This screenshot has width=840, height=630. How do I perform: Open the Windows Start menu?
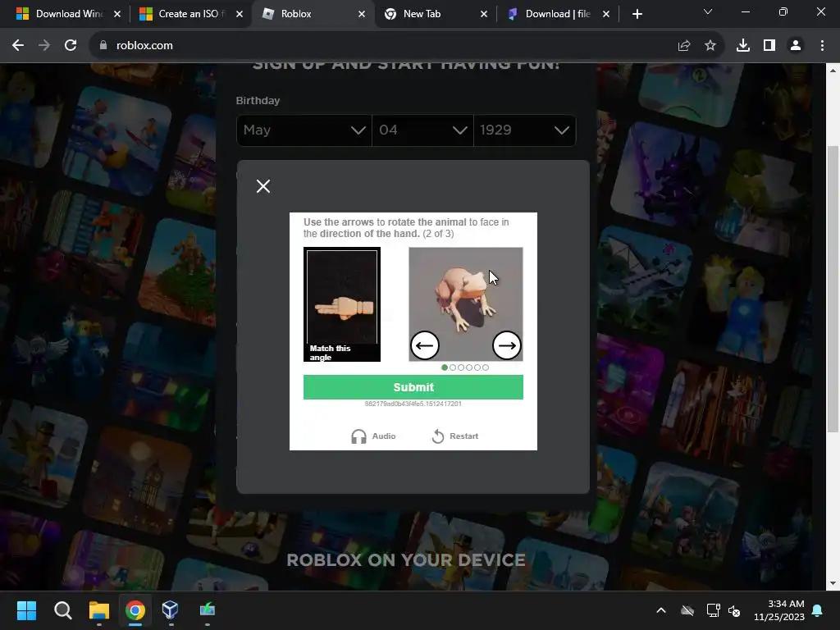[26, 610]
